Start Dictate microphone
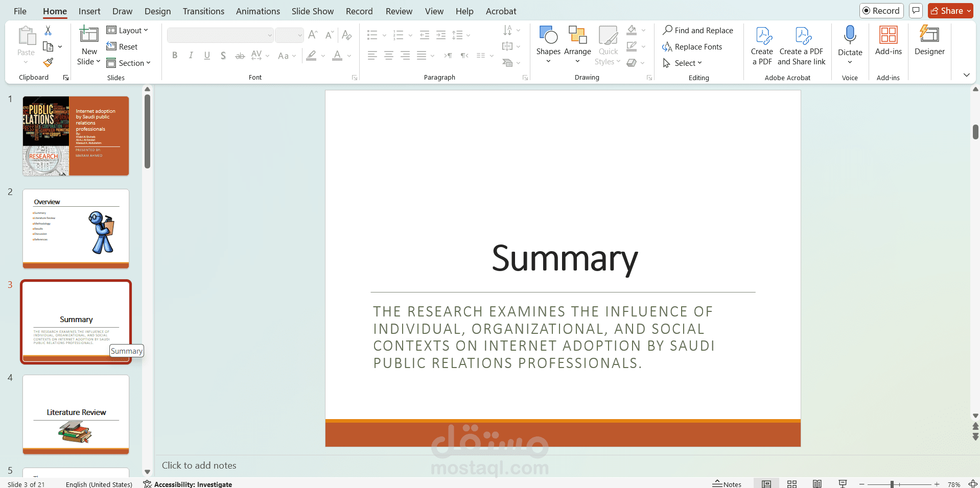This screenshot has height=488, width=980. coord(850,45)
